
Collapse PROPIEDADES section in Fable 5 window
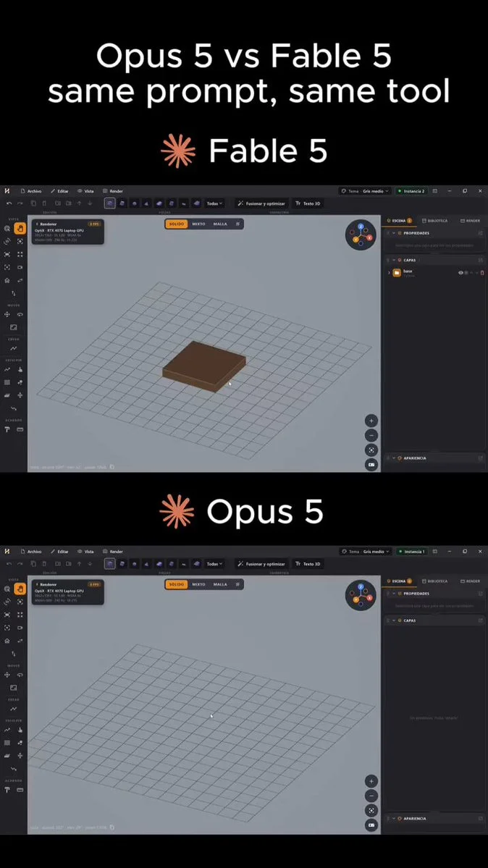(x=393, y=233)
